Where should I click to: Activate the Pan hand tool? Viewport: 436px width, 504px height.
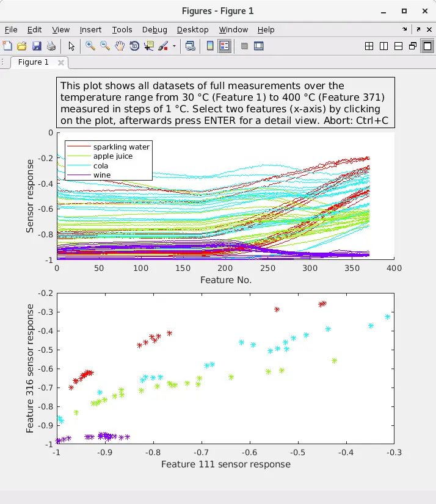(x=120, y=46)
